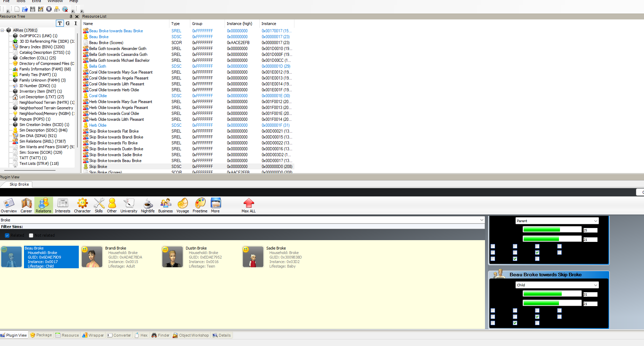Screen dimensions: 644x346
Task: Open the Voyage shell icon
Action: (183, 205)
